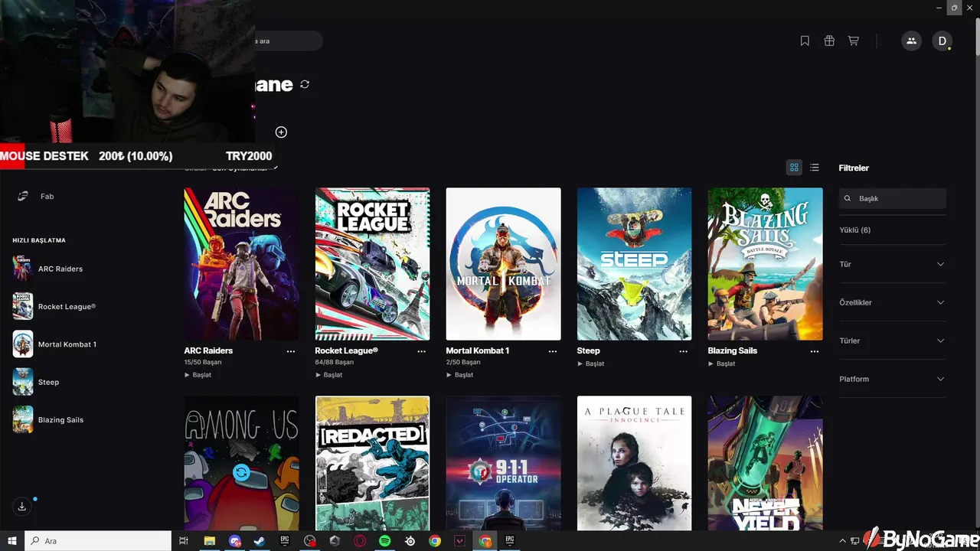Click the magnifier icon in Başlık filter
Screen dimensions: 980x551
(x=848, y=198)
